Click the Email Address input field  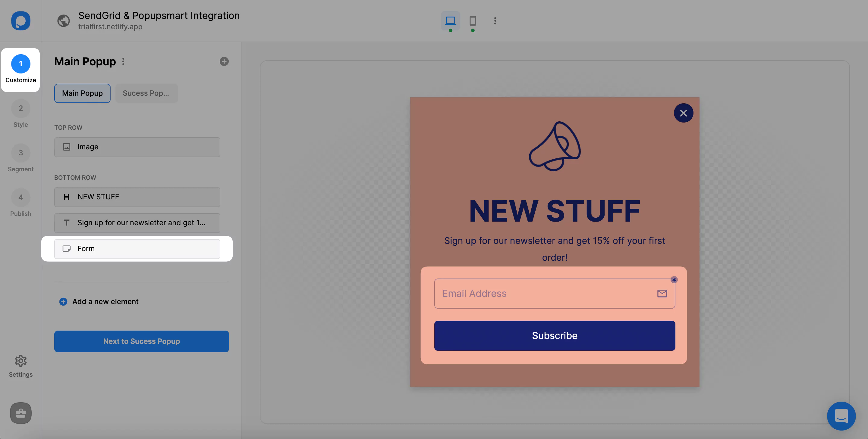pos(554,293)
